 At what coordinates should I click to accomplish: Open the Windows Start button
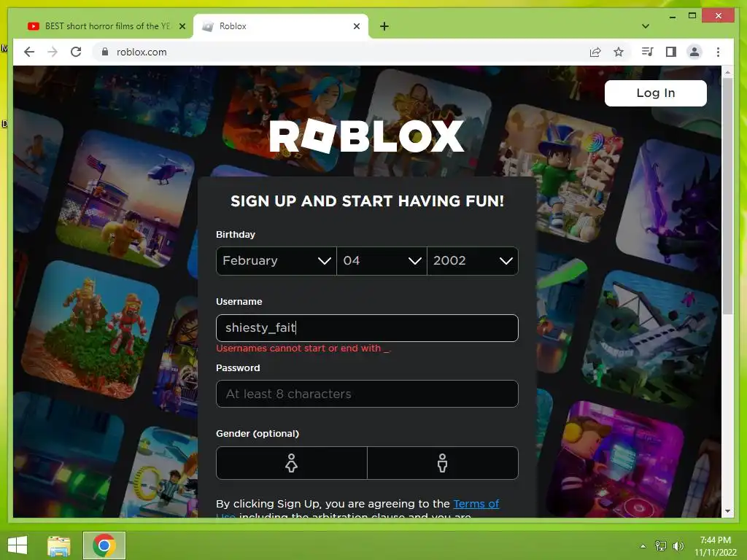(x=18, y=545)
